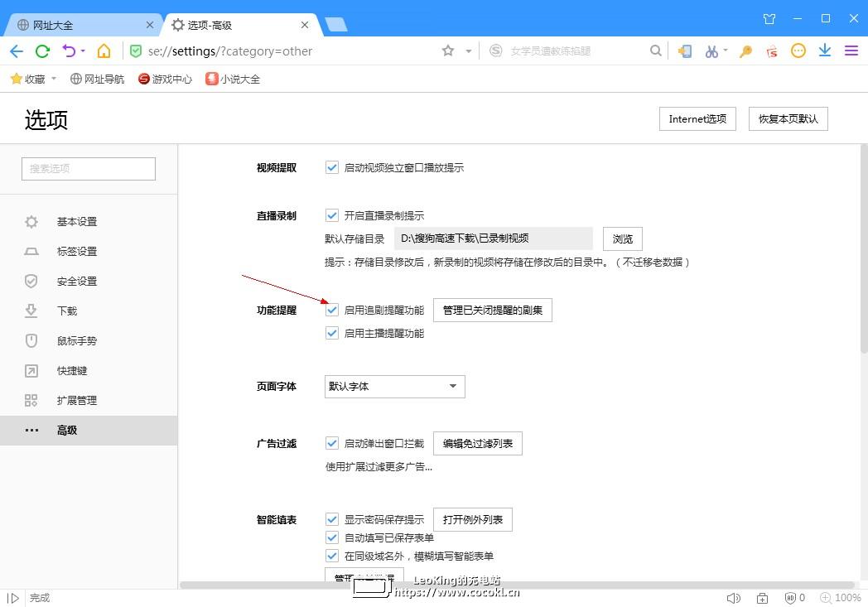The height and width of the screenshot is (607, 868).
Task: Click the green security shield in address bar
Action: tap(136, 51)
